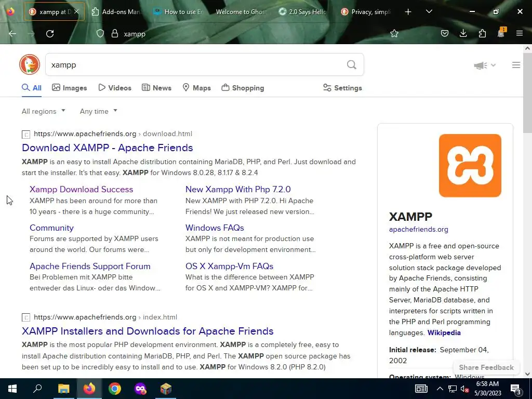The image size is (532, 399).
Task: Open Apache Friends Support Forum sitelink
Action: (90, 266)
